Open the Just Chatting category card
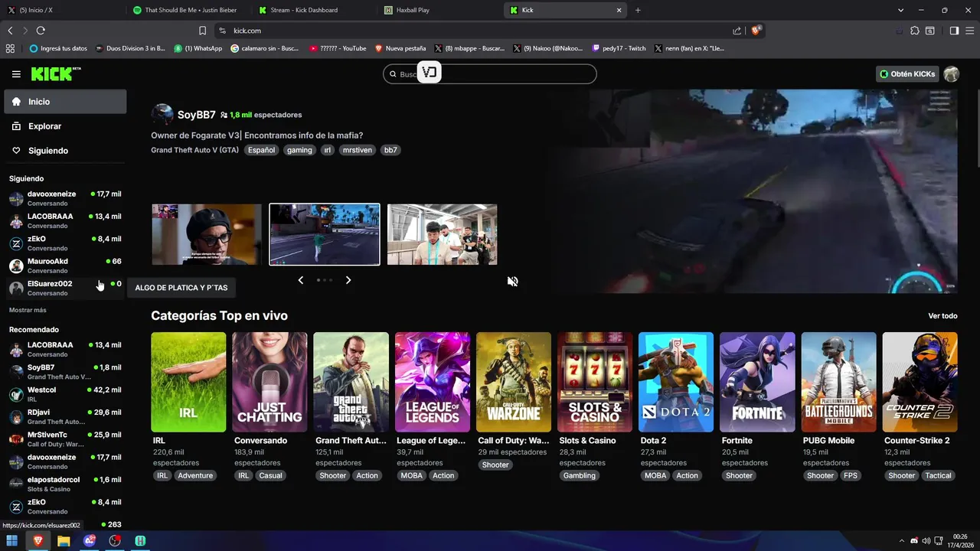 pyautogui.click(x=269, y=382)
